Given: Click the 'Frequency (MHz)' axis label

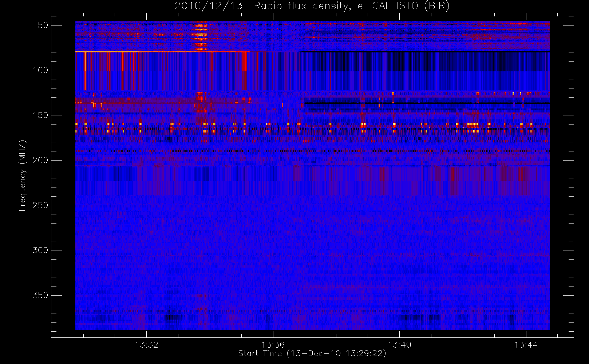Looking at the screenshot, I should (x=23, y=175).
